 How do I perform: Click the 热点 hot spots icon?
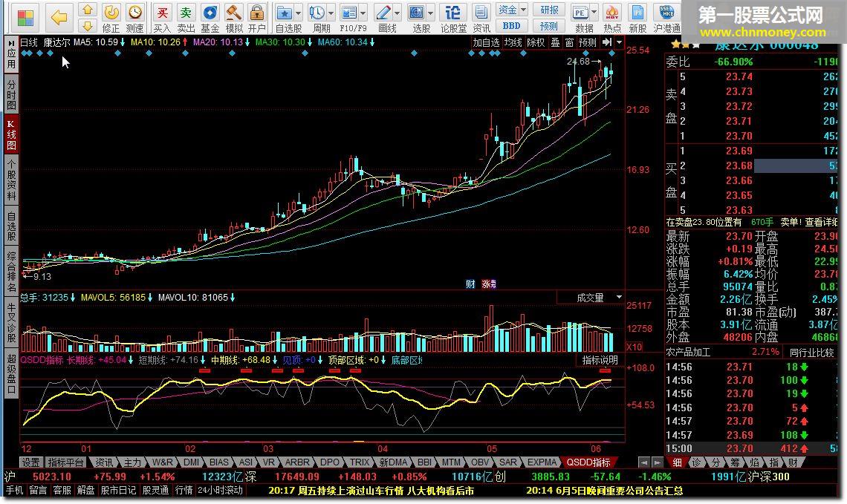611,18
